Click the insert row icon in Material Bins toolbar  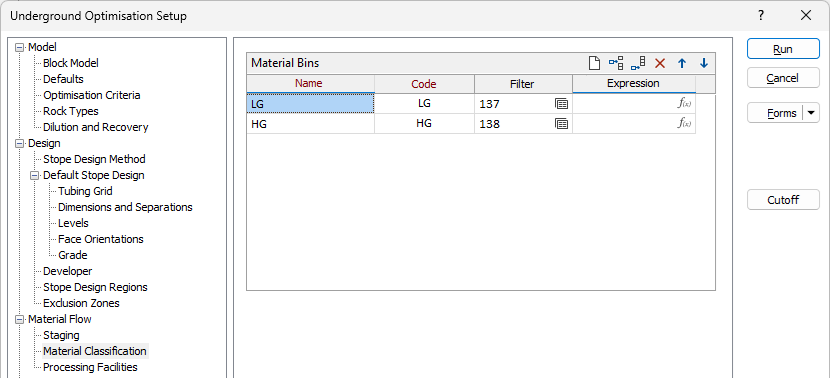coord(616,64)
